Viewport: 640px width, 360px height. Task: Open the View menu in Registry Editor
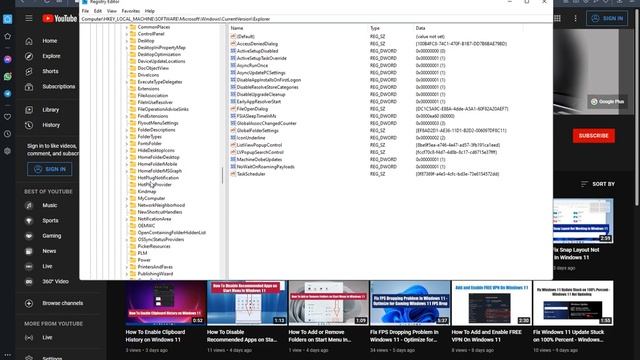111,11
